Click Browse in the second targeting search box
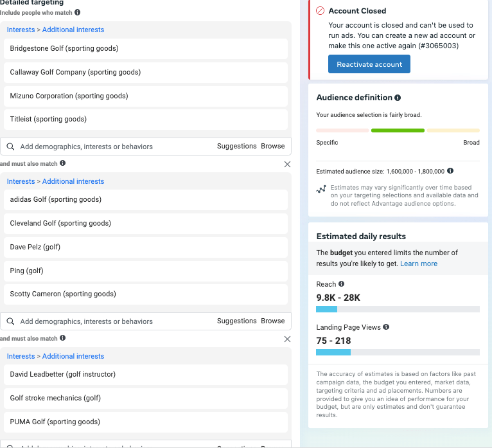Viewport: 492px width, 448px height. 272,321
